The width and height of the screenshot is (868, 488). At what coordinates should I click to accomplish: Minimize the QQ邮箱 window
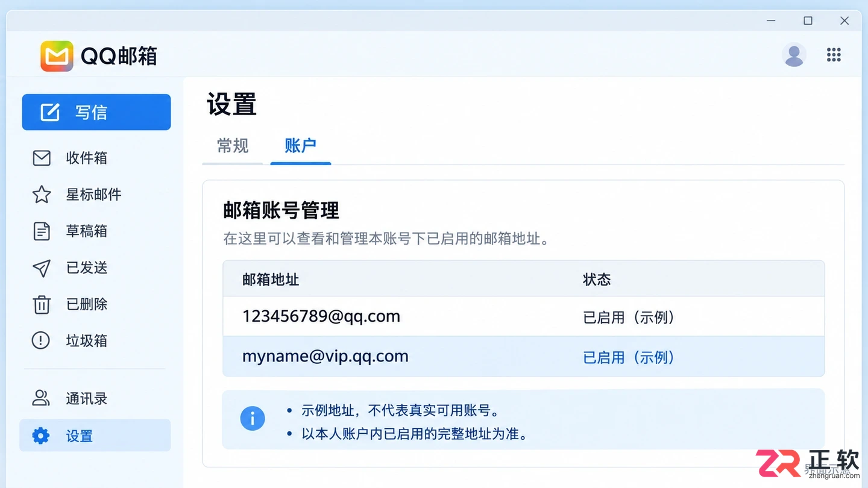(x=771, y=20)
